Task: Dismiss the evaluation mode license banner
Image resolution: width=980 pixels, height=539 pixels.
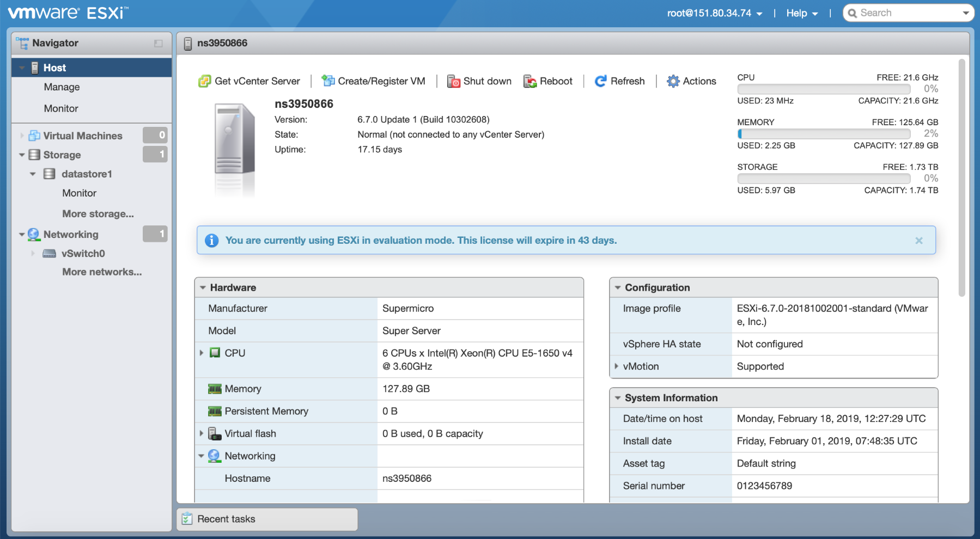Action: [x=919, y=240]
